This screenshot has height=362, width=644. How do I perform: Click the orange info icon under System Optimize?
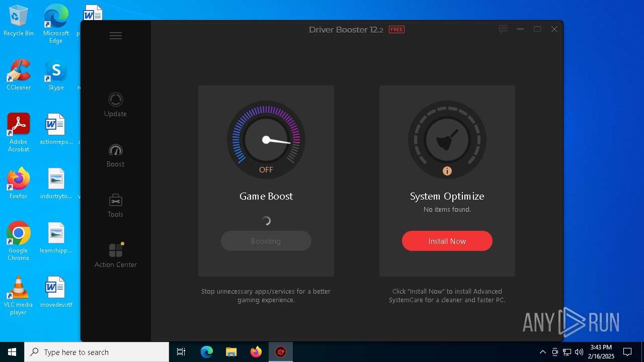(x=447, y=171)
